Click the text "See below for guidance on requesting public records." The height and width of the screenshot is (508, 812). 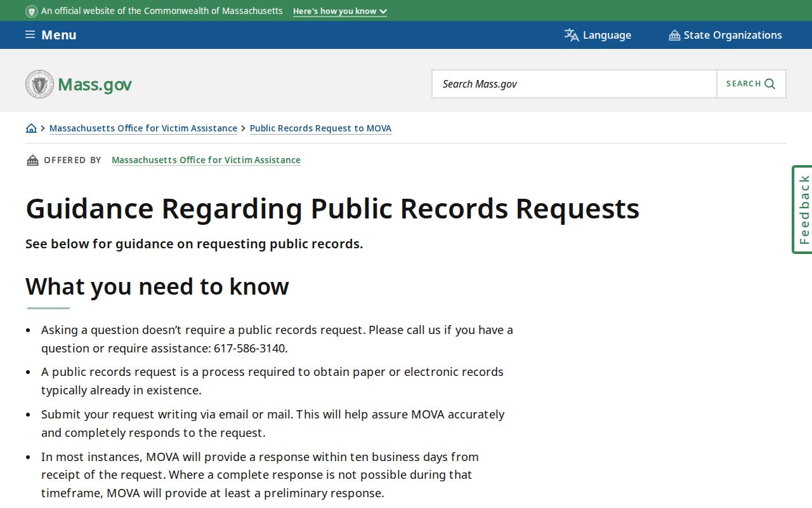[194, 244]
